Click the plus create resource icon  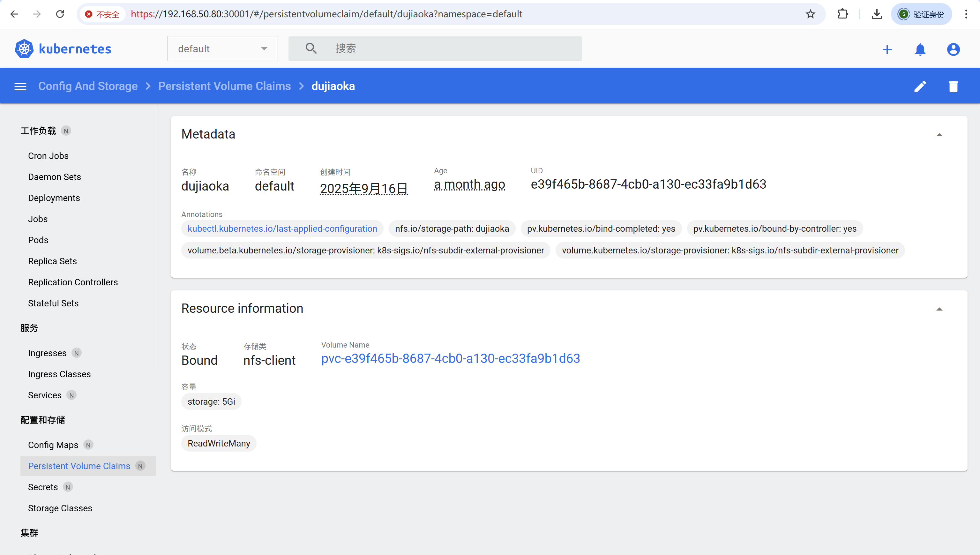[x=886, y=49]
